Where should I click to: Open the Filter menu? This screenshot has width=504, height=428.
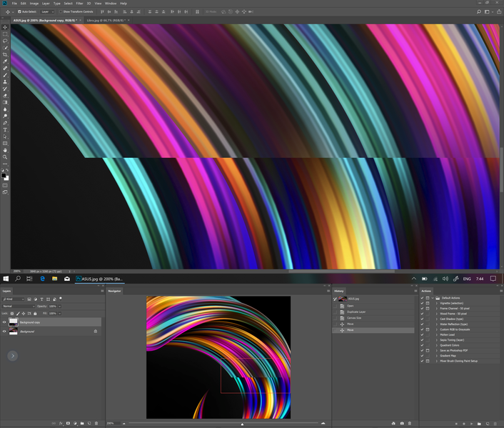click(x=79, y=4)
